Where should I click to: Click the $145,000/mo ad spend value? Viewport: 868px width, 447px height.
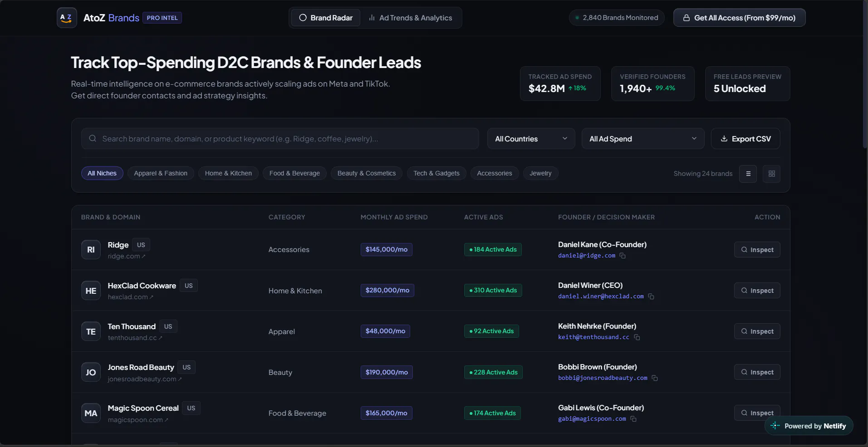387,249
